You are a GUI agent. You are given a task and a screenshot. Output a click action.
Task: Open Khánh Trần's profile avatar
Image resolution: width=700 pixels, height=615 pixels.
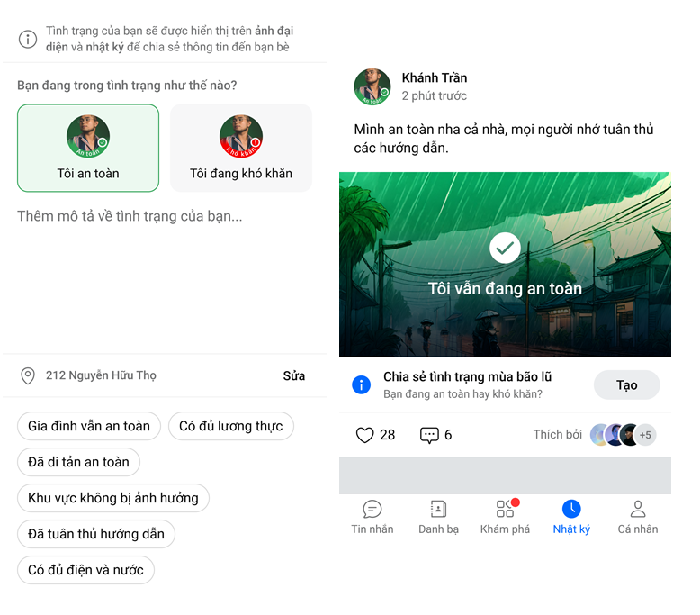(372, 86)
